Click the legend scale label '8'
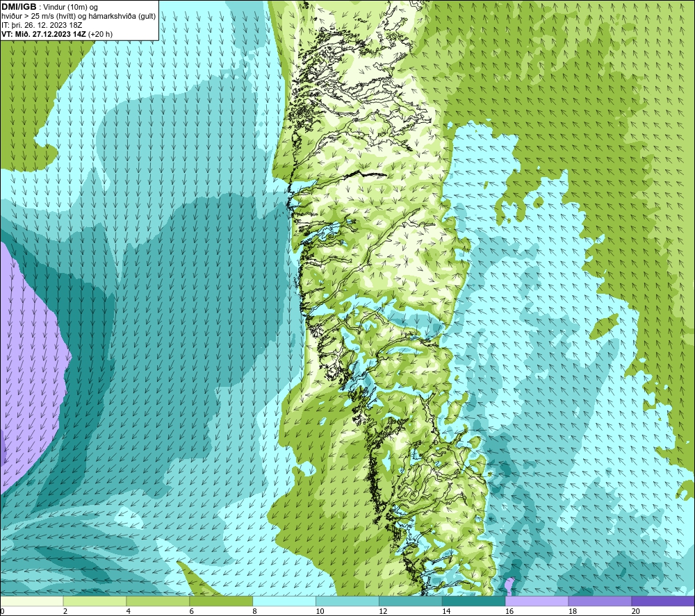 click(x=255, y=612)
